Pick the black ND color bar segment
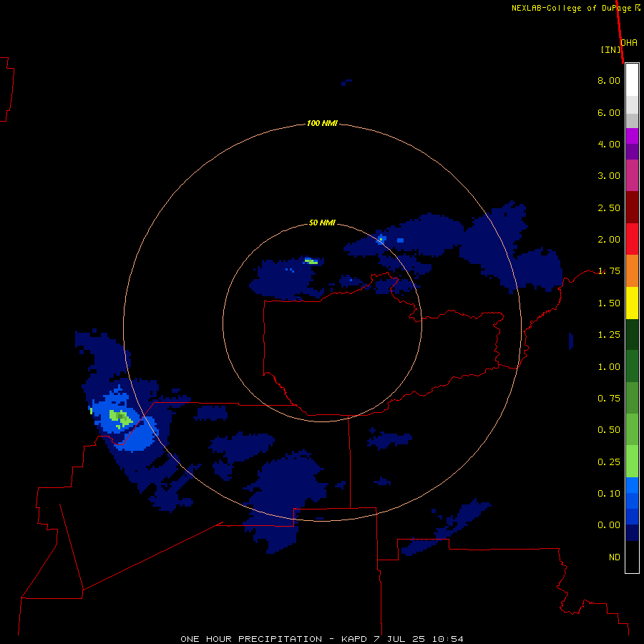Screen dimensions: 644x644 632,557
